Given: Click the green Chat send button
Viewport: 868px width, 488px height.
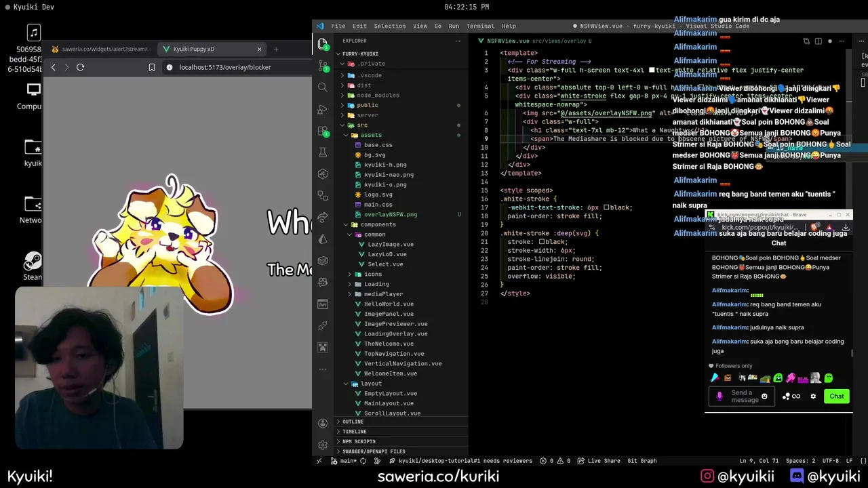Looking at the screenshot, I should point(836,396).
